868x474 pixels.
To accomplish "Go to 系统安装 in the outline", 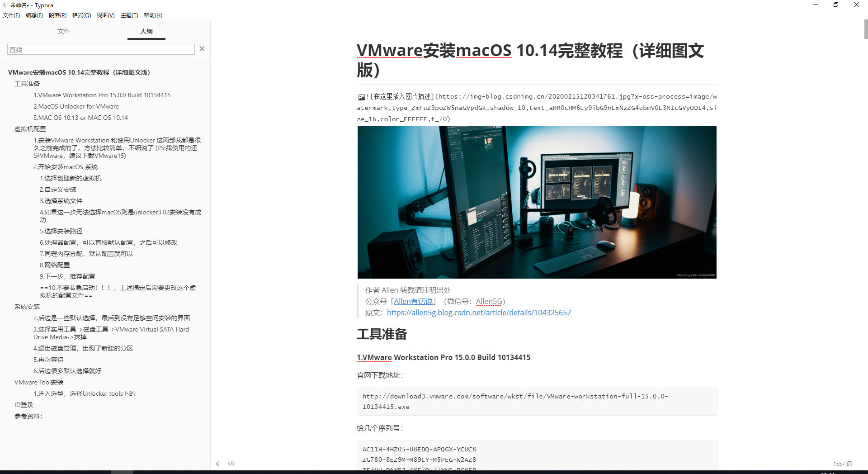I will coord(27,307).
